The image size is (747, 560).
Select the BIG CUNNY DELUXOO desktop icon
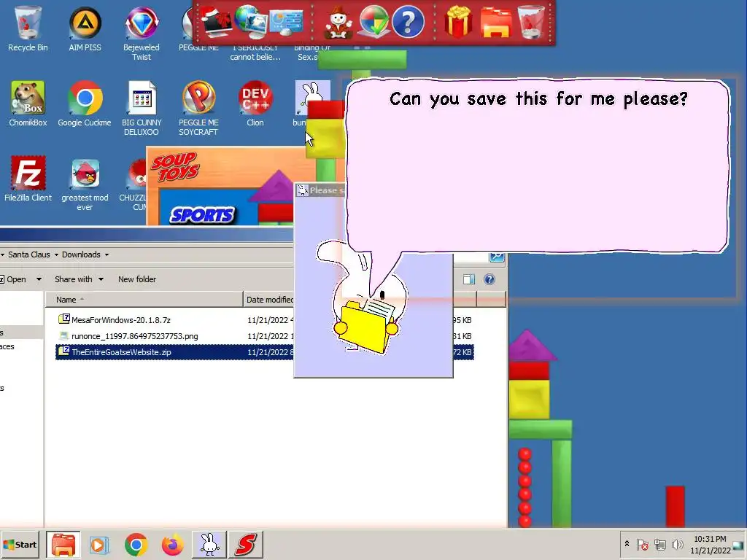point(142,108)
